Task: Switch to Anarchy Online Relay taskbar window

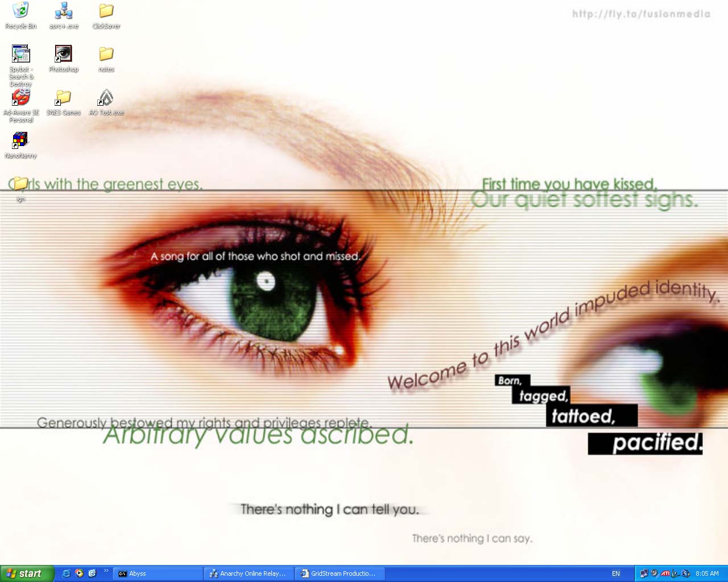Action: 249,573
